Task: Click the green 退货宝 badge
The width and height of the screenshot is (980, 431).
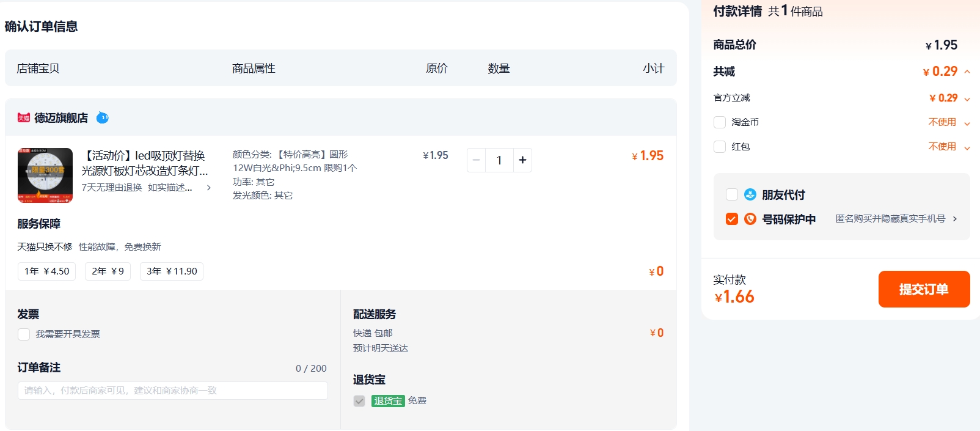Action: pyautogui.click(x=388, y=401)
